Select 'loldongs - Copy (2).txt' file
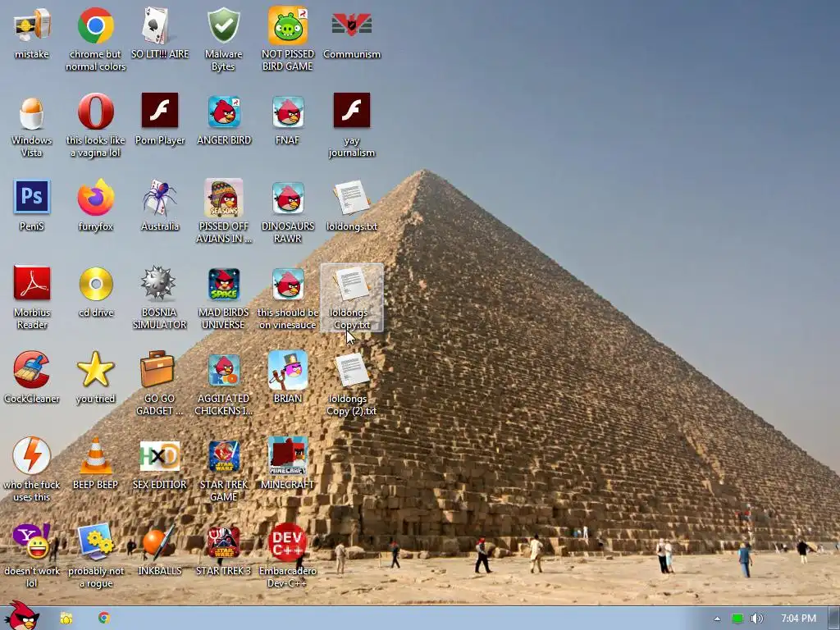The image size is (840, 630). [351, 370]
